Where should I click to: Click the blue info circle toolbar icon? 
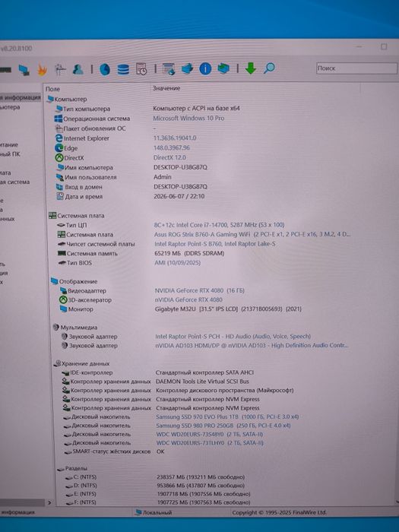coord(205,68)
